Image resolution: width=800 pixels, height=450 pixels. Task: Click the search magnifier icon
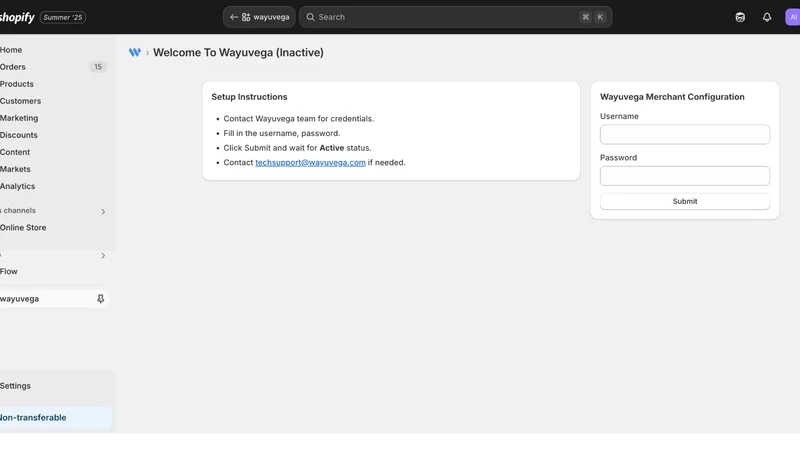pyautogui.click(x=310, y=17)
